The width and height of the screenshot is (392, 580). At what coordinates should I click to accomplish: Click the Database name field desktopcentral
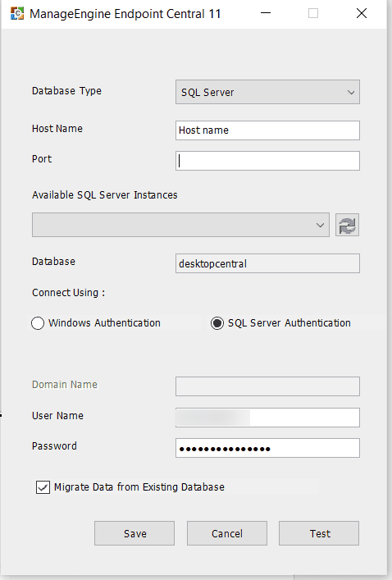pos(267,263)
